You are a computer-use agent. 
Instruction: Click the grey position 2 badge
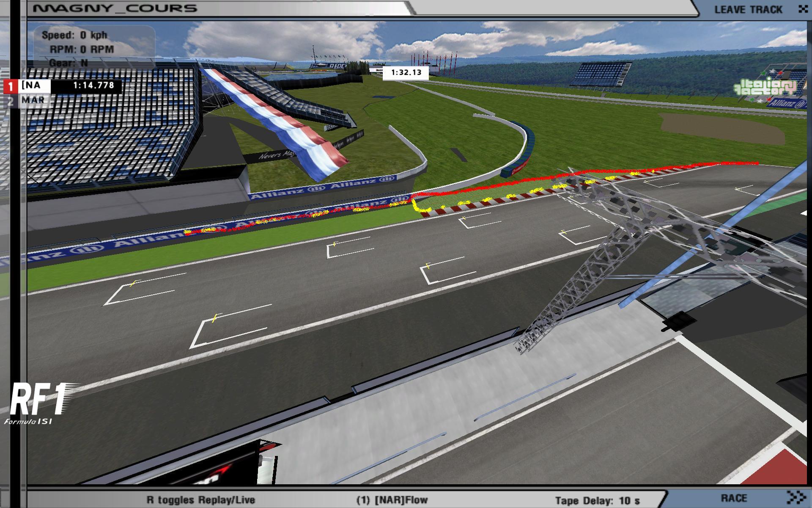tap(10, 101)
